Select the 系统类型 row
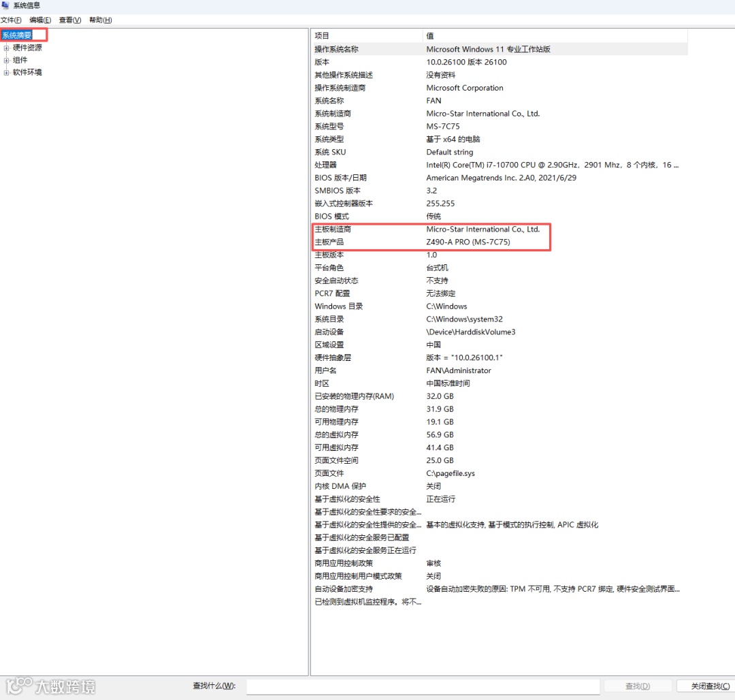The width and height of the screenshot is (735, 700). pyautogui.click(x=500, y=139)
